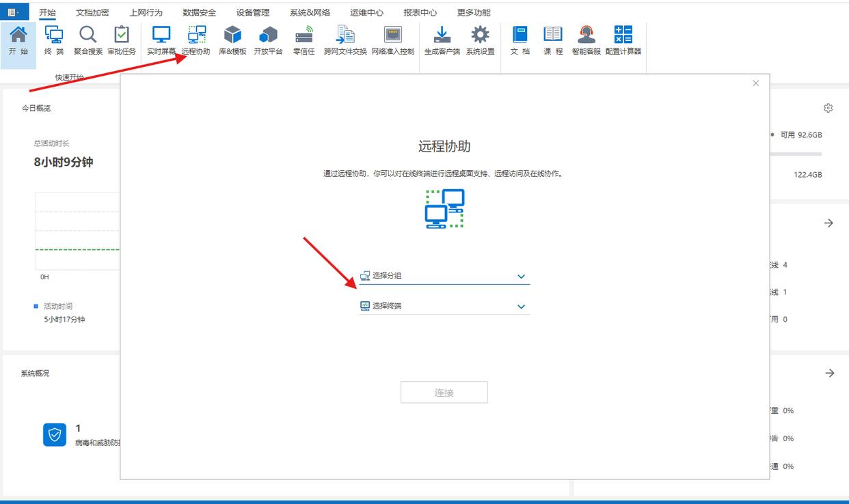Open the 数据安全 ribbon tab
The height and width of the screenshot is (504, 849).
pos(200,12)
